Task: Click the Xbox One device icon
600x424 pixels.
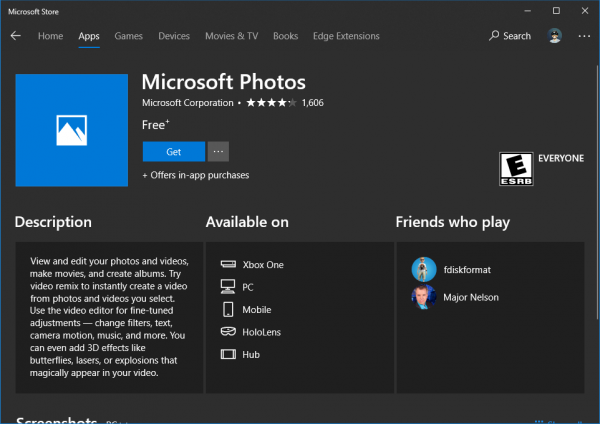Action: pyautogui.click(x=227, y=265)
